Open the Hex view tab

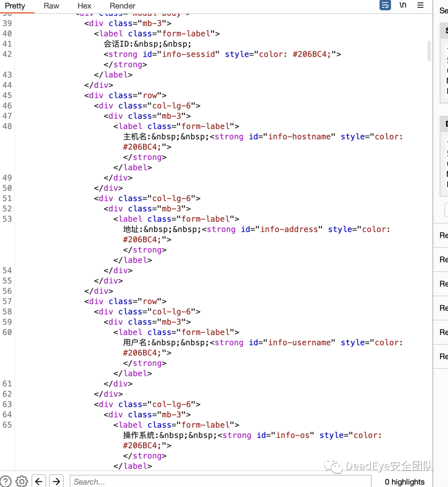coord(84,6)
